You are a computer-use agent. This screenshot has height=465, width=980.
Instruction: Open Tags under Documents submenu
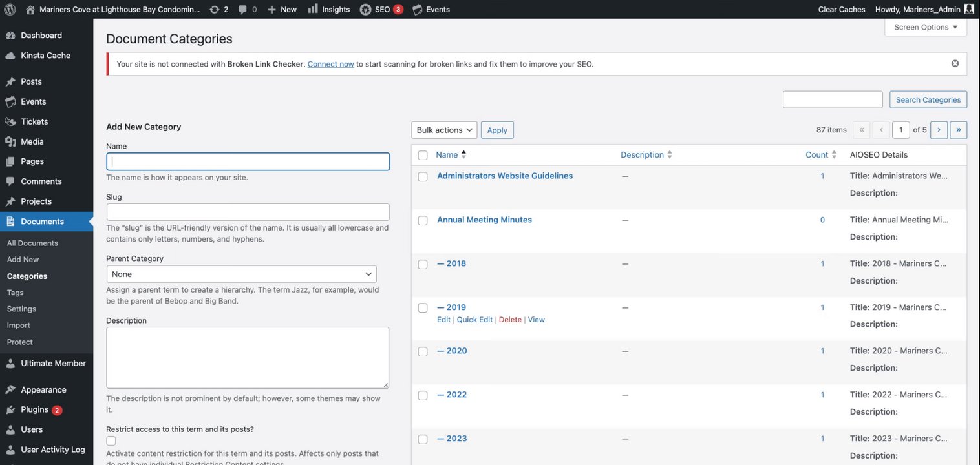16,293
